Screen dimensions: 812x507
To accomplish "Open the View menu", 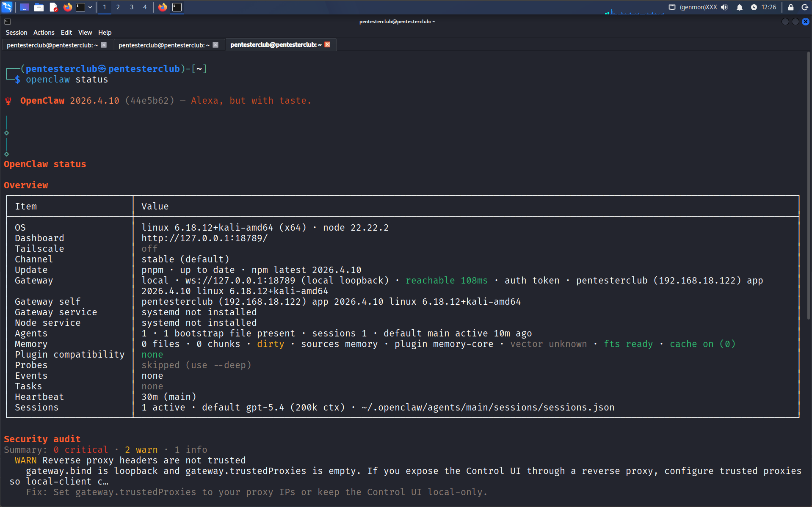I will [85, 33].
